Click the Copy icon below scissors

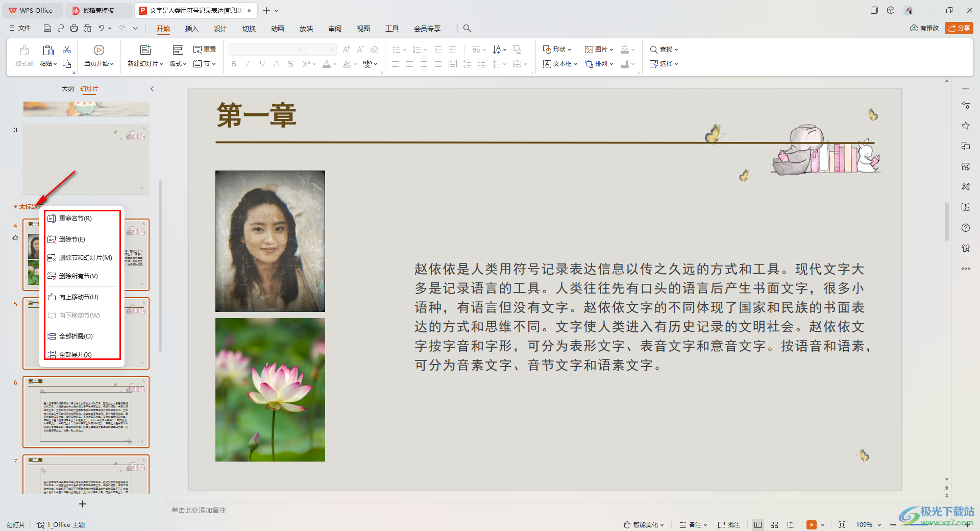point(67,64)
